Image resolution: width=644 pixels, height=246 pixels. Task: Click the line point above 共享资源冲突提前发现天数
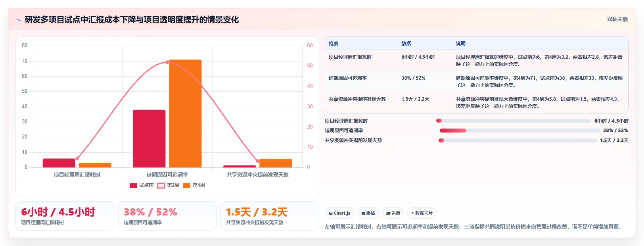click(x=257, y=161)
